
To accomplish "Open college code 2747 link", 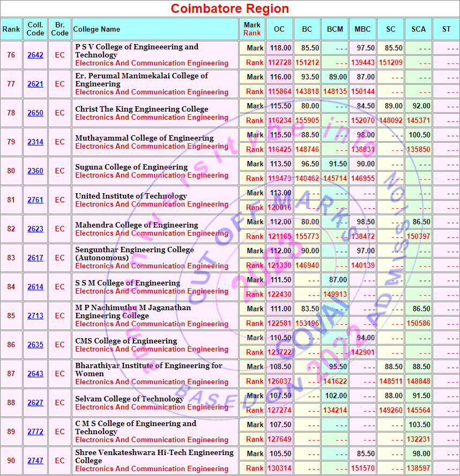I will click(35, 461).
